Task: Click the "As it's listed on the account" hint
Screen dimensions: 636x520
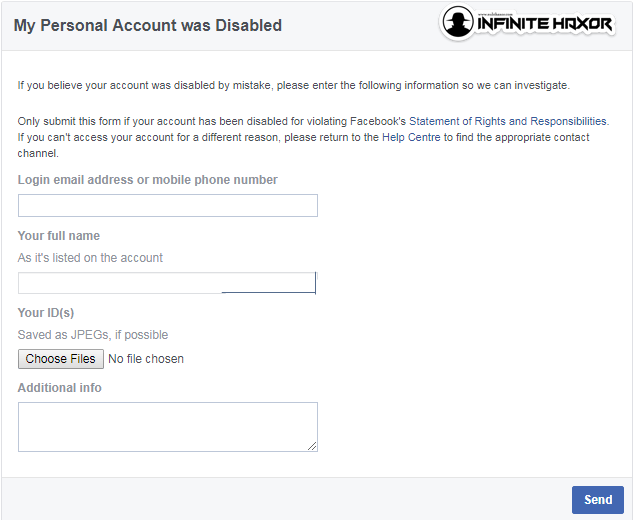Action: click(90, 258)
